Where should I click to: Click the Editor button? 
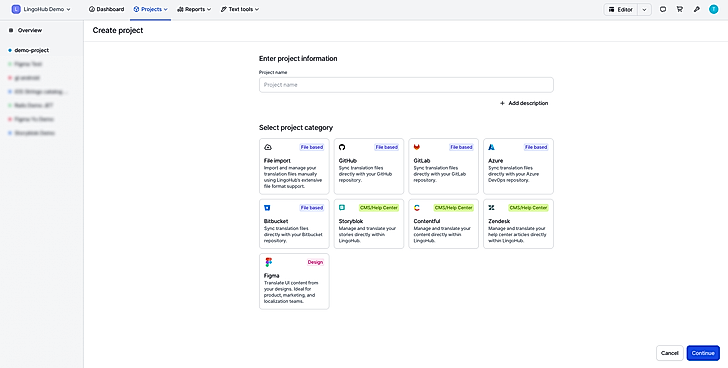click(621, 9)
